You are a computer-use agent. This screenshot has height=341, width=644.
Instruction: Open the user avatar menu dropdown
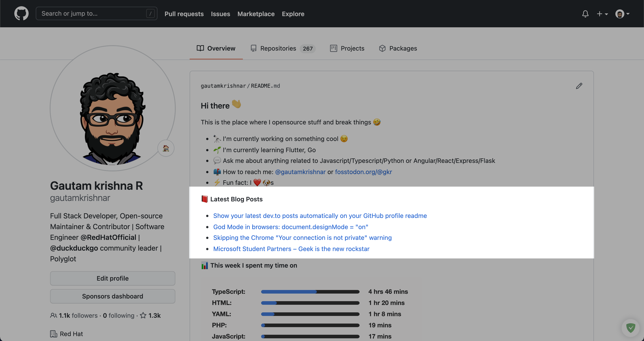(622, 14)
